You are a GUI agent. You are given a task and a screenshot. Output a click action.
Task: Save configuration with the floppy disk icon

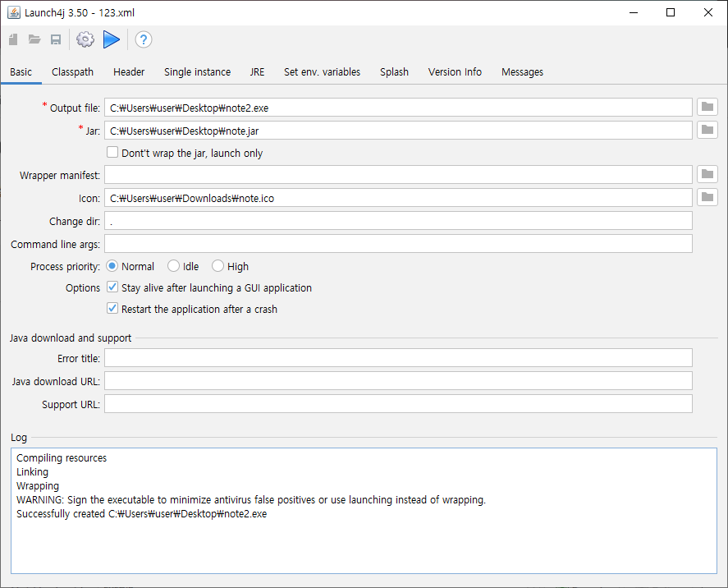tap(56, 39)
